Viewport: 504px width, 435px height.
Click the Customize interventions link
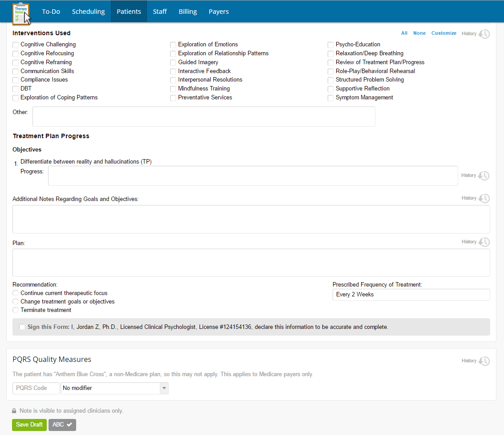point(444,33)
